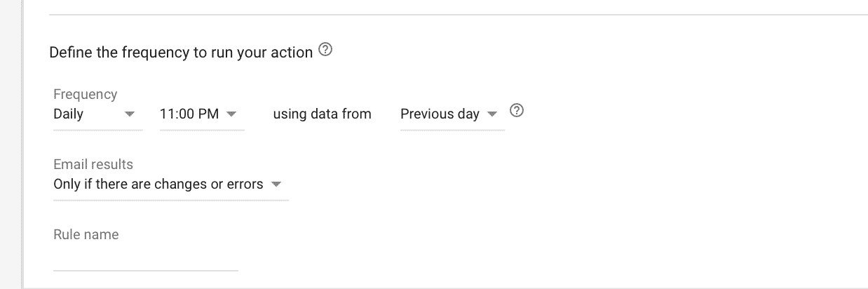Open the Daily frequency dropdown
868x289 pixels.
[x=98, y=114]
